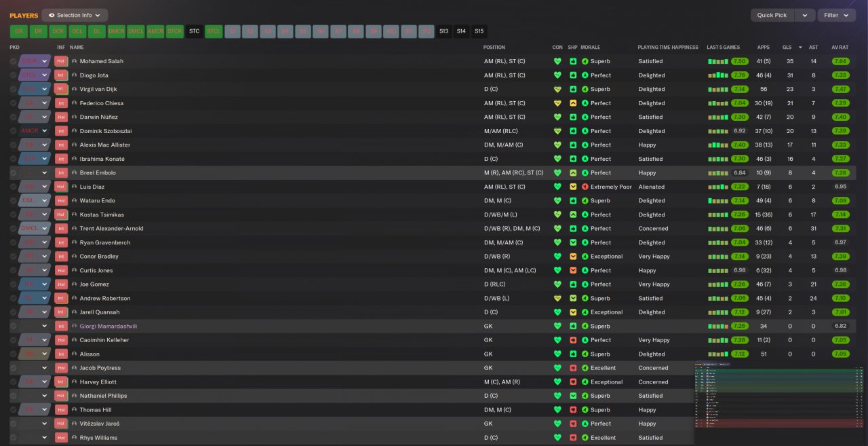Click Wataru Endo's 'Hol' info badge

(61, 201)
